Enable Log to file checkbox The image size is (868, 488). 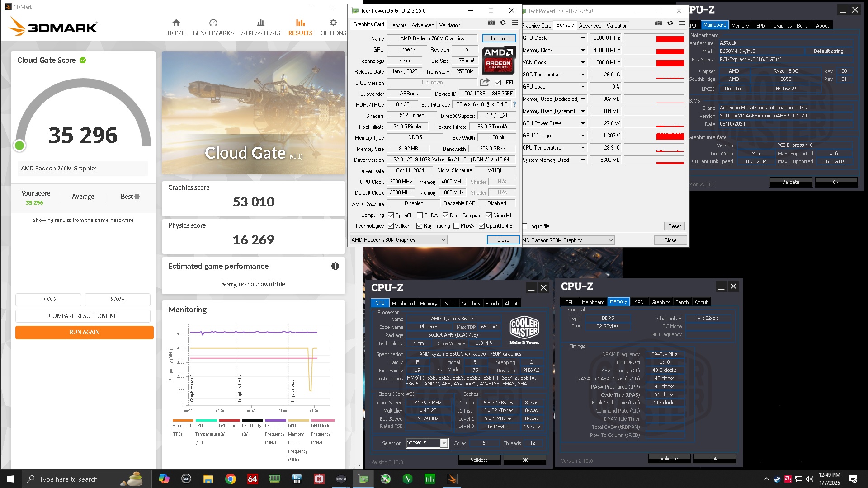525,226
